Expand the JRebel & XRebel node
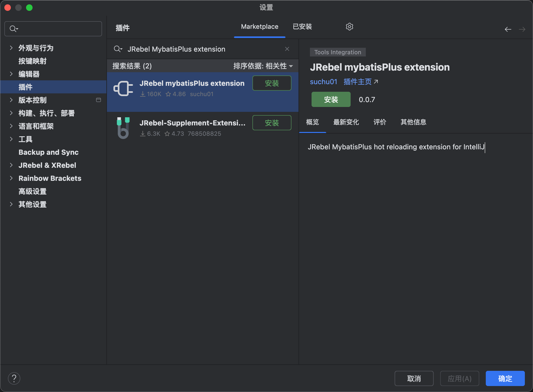 click(x=11, y=165)
